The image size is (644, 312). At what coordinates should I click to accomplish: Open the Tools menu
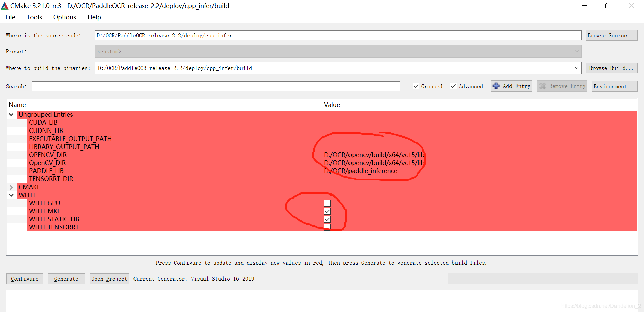click(34, 17)
